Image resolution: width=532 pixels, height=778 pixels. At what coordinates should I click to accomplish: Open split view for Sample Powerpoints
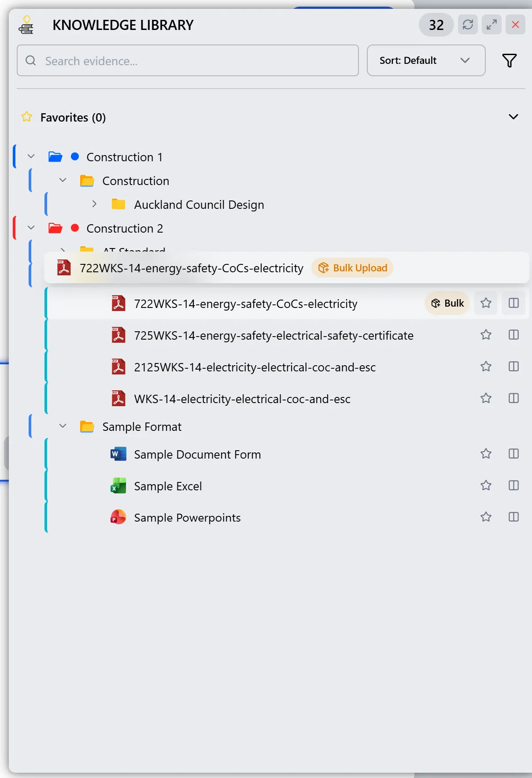tap(514, 517)
